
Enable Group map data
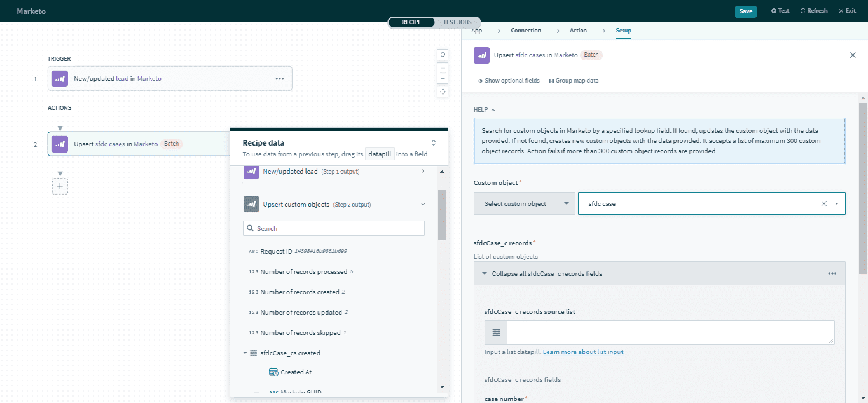(x=573, y=80)
